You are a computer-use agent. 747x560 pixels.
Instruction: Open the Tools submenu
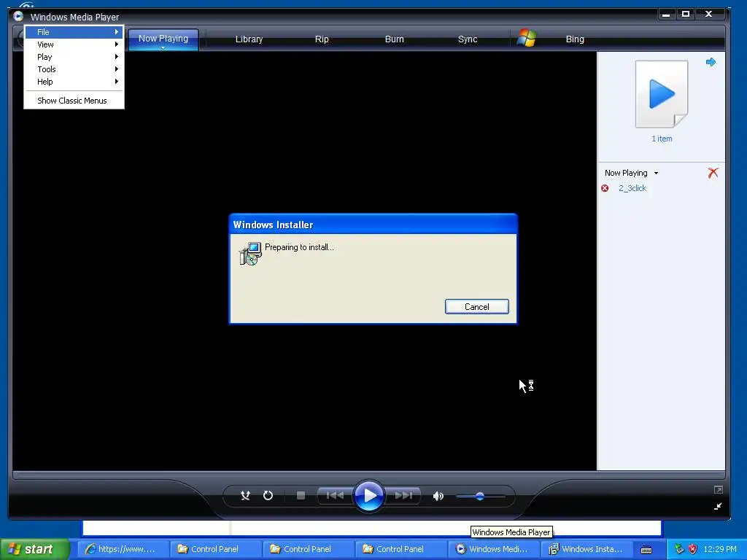[74, 69]
